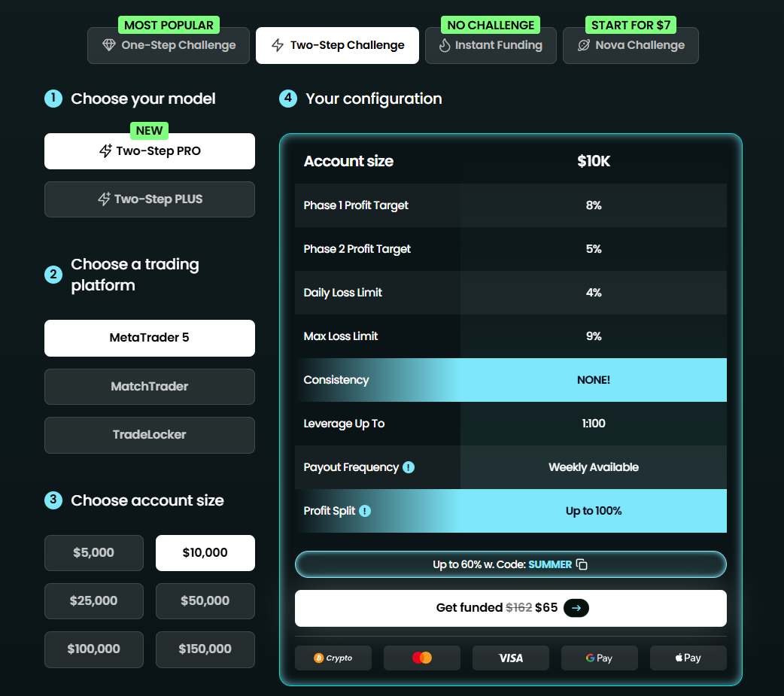Select the Two-Step PRO model
Viewport: 784px width, 696px height.
pos(150,151)
